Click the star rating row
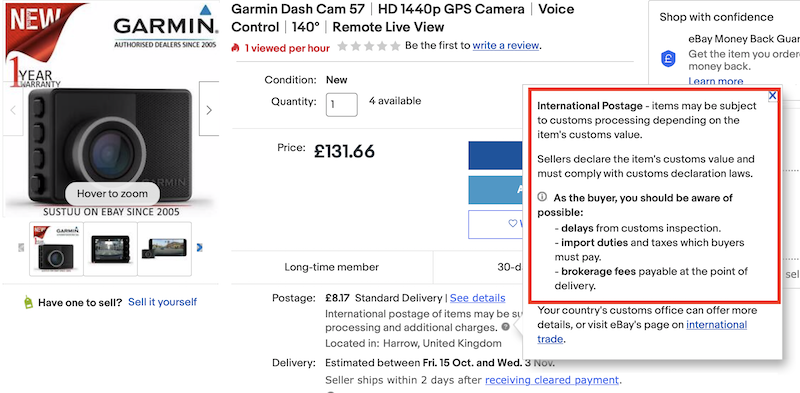 pos(369,46)
